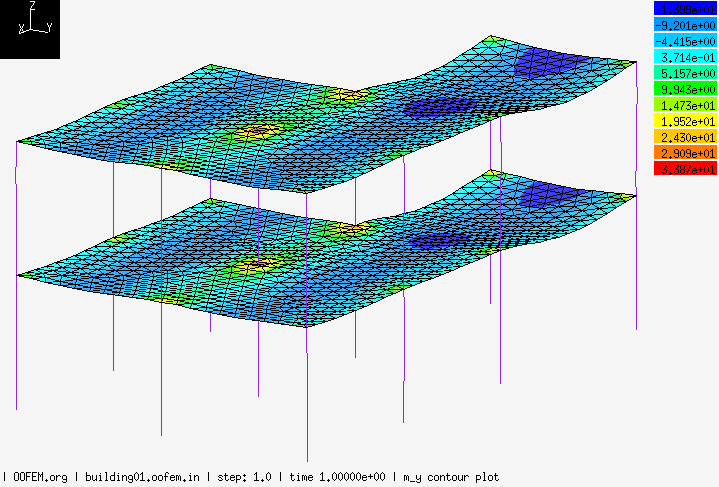Select the red 3.387e+01 legend swatch
719x487 pixels.
685,169
